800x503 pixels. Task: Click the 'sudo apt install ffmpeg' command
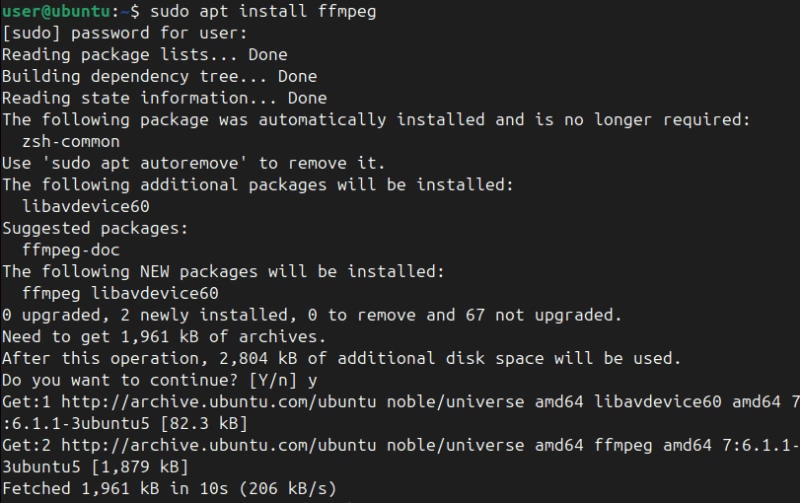coord(263,11)
